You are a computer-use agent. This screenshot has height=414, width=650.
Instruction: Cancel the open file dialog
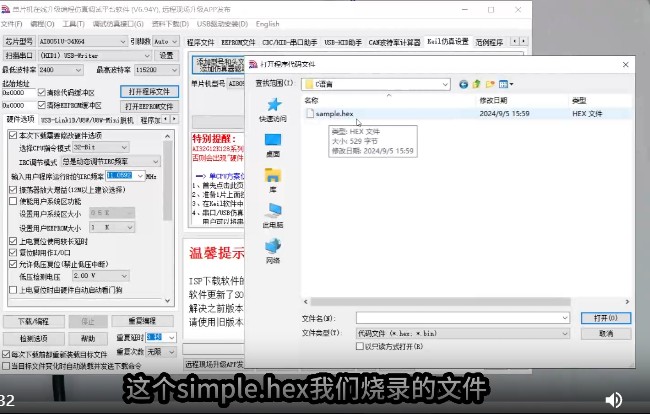pos(606,334)
